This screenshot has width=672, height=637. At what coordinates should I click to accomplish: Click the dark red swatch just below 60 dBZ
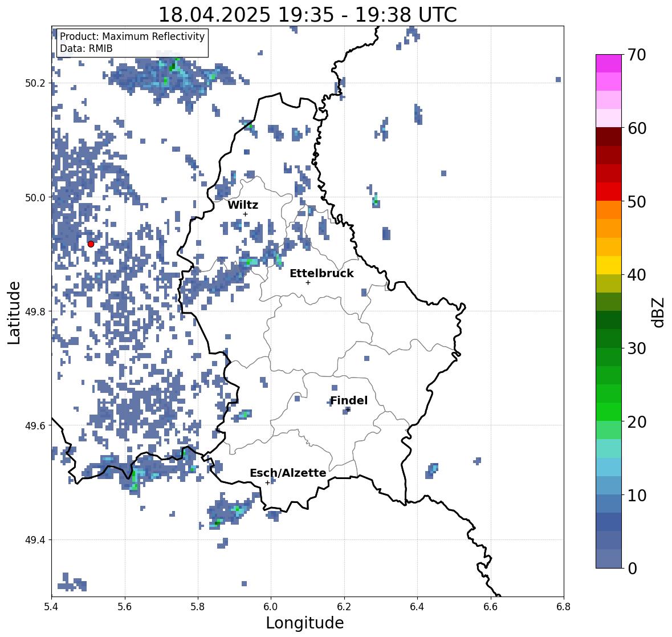pyautogui.click(x=609, y=137)
